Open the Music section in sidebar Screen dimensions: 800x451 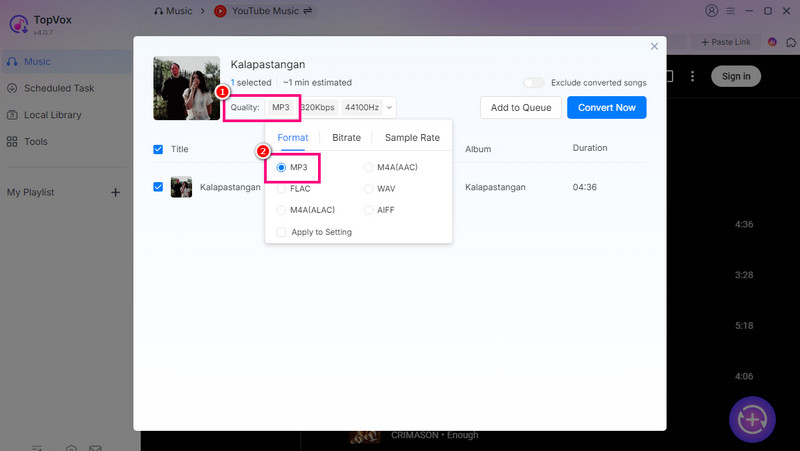pyautogui.click(x=66, y=62)
